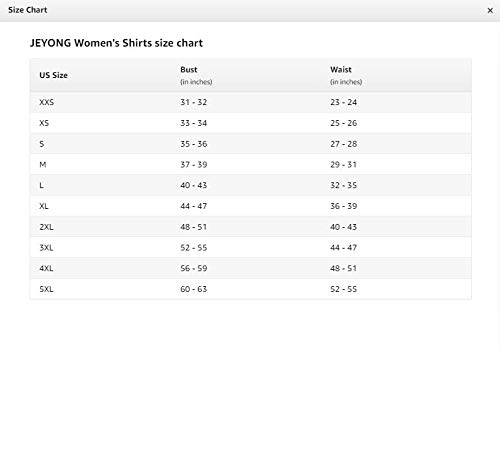Click the Bust column header

click(x=189, y=70)
